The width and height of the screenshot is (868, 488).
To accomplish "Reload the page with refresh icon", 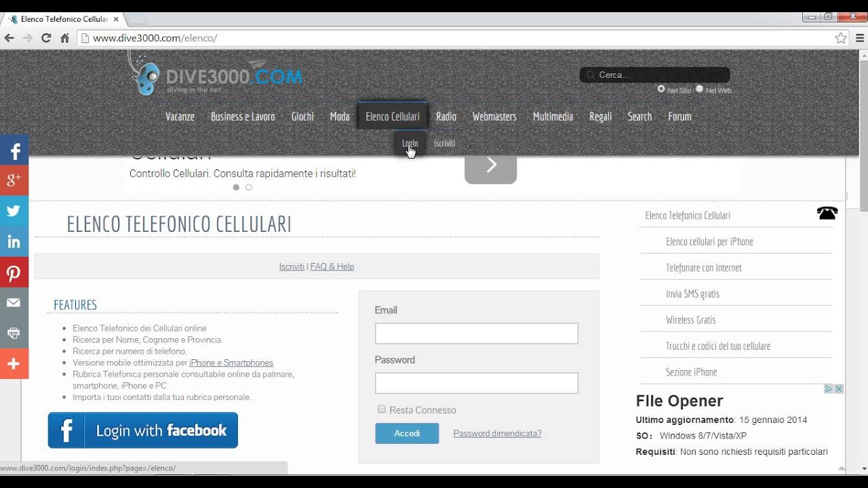I will [46, 38].
